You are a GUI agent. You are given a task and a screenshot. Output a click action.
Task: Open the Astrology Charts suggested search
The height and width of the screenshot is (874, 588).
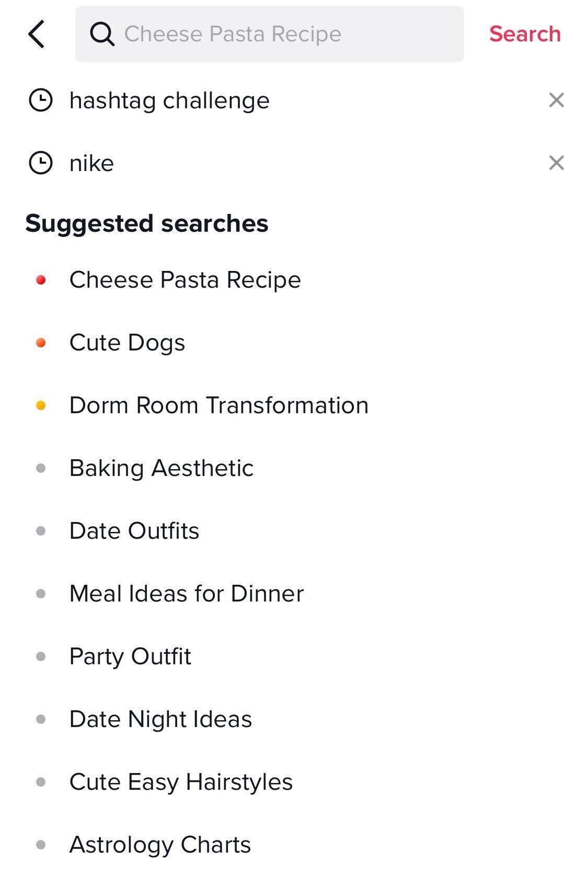click(160, 845)
